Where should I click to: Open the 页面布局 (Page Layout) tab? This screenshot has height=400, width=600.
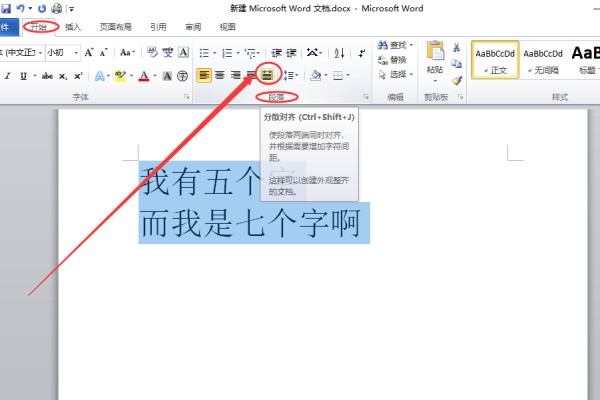[115, 27]
